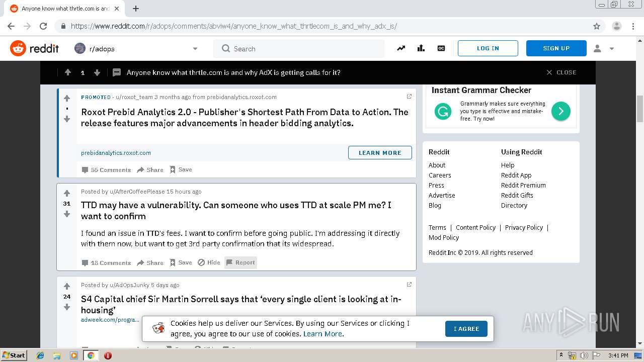Image resolution: width=644 pixels, height=362 pixels.
Task: Upvote the header thread about thrtle.com
Action: pyautogui.click(x=68, y=72)
